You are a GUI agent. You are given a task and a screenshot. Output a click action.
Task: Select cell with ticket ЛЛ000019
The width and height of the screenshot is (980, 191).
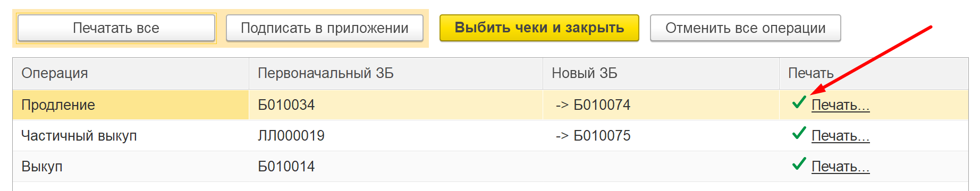pyautogui.click(x=396, y=136)
